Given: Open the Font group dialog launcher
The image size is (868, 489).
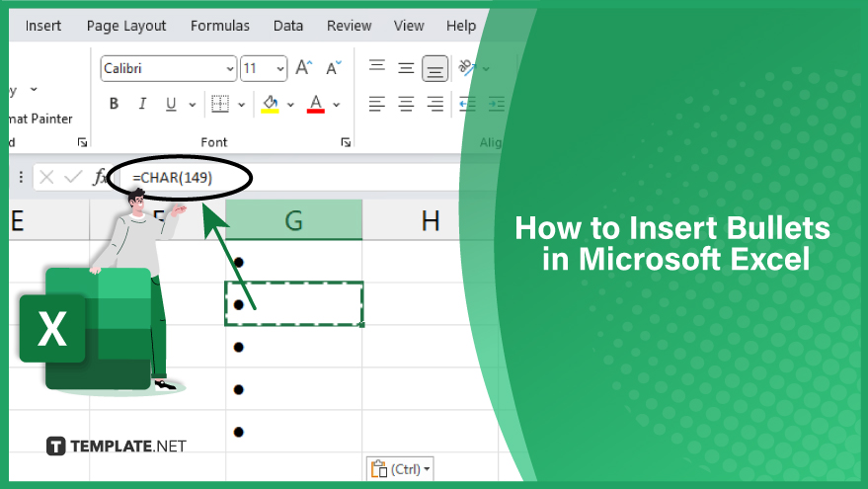Looking at the screenshot, I should (346, 143).
